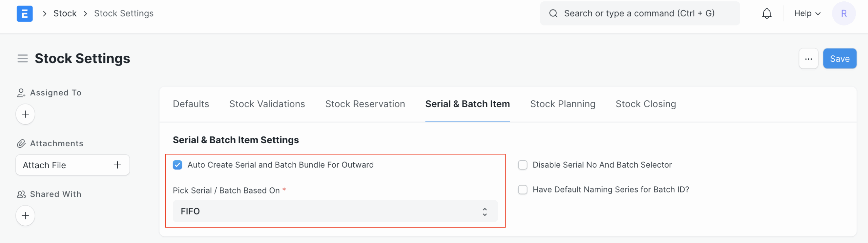Save the Stock Settings
The height and width of the screenshot is (243, 868).
click(x=840, y=59)
